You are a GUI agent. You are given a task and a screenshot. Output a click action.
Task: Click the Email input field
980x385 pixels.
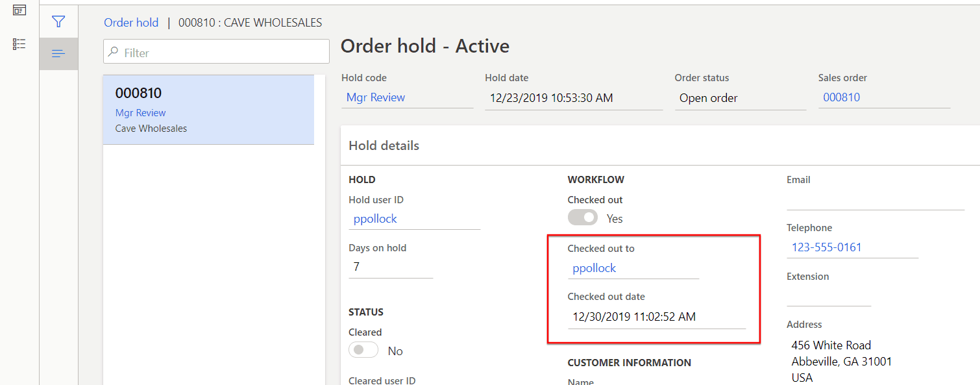pyautogui.click(x=876, y=199)
